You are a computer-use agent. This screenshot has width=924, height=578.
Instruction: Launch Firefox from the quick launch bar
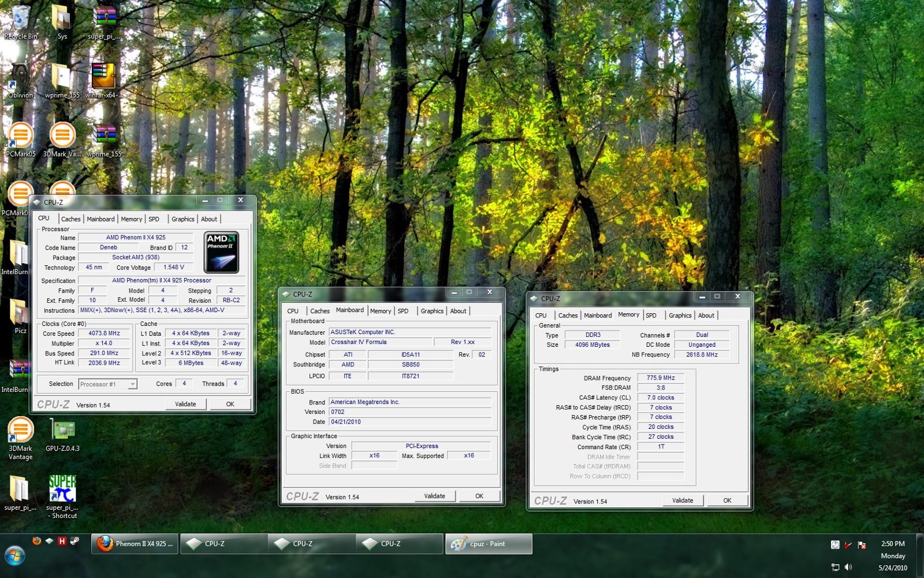tap(36, 541)
